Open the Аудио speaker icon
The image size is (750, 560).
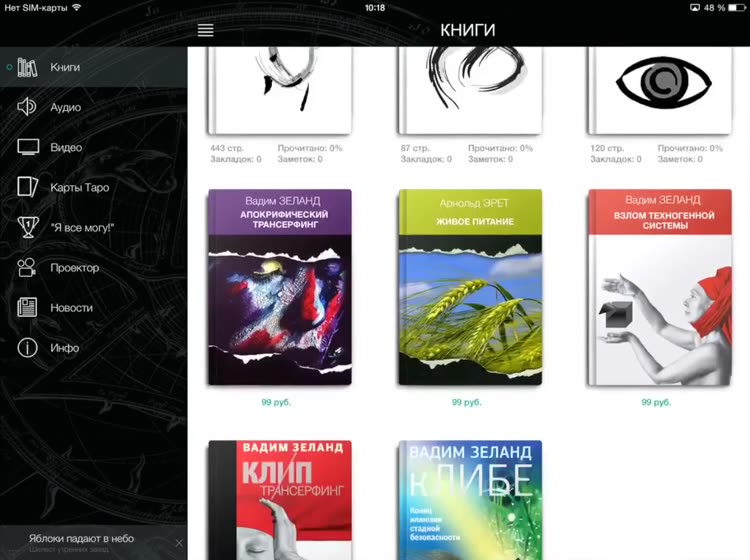(x=27, y=107)
